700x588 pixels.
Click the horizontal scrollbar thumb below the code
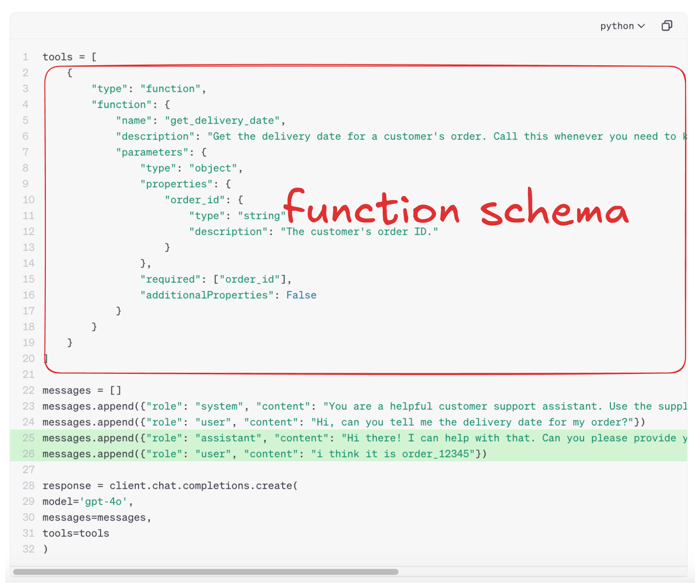(x=206, y=572)
